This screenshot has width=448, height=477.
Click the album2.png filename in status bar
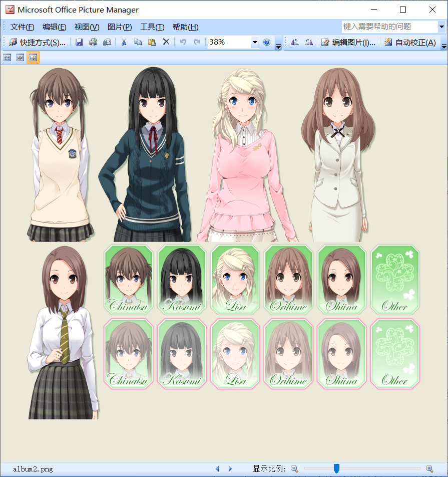tap(33, 469)
